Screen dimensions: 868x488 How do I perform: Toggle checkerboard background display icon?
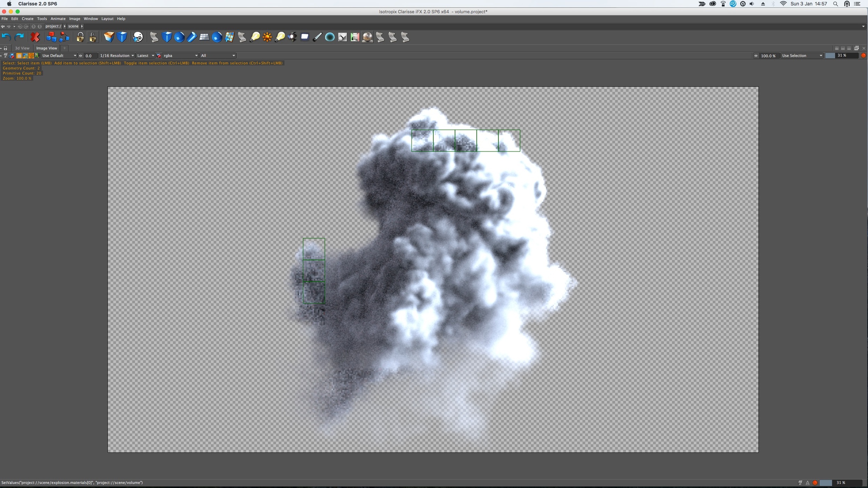click(19, 56)
